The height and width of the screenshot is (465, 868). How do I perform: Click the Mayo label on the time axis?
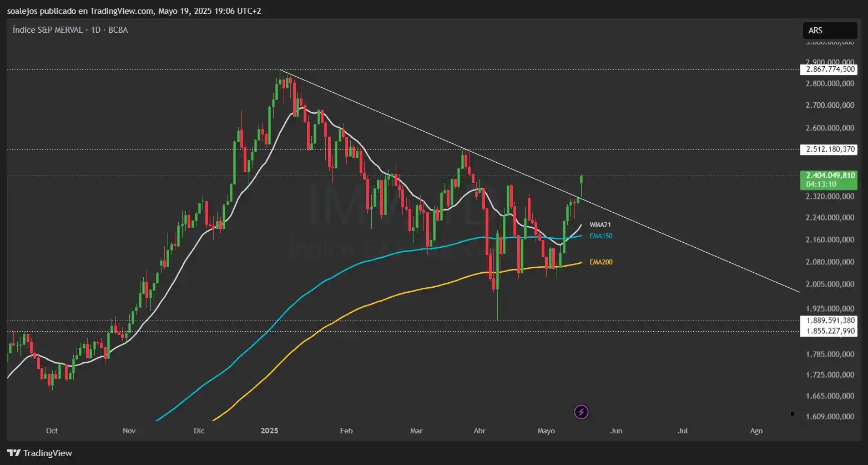point(546,431)
